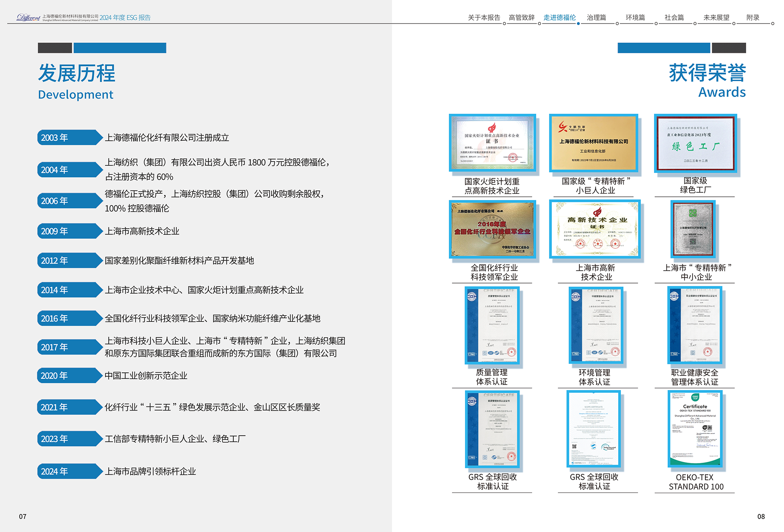Click the Awards subtitle

[x=722, y=92]
